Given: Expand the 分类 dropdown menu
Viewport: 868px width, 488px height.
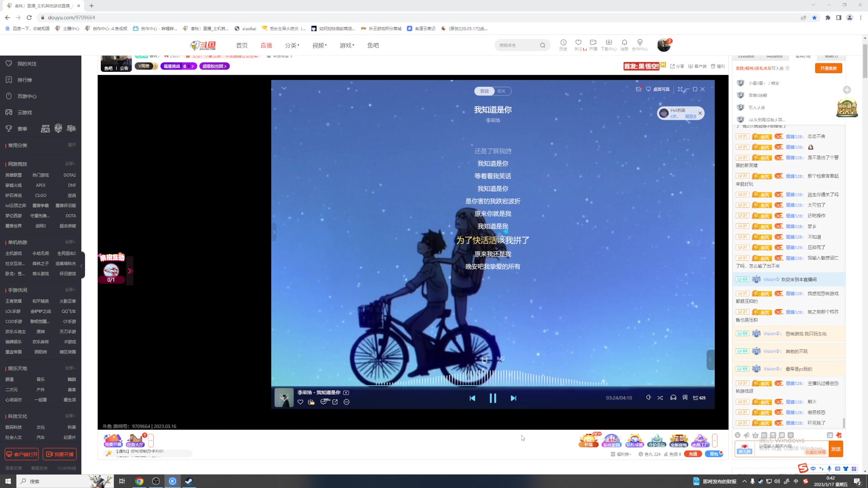Looking at the screenshot, I should pyautogui.click(x=292, y=45).
